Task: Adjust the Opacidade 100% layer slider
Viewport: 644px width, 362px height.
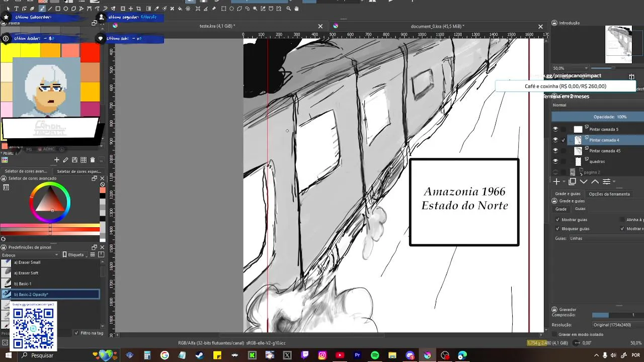Action: click(x=598, y=117)
